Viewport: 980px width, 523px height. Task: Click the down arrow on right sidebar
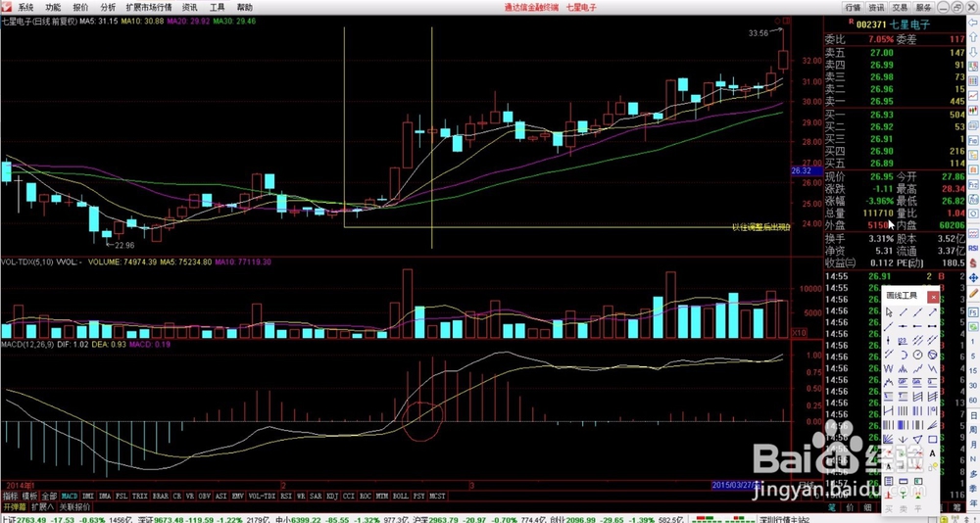coord(972,52)
